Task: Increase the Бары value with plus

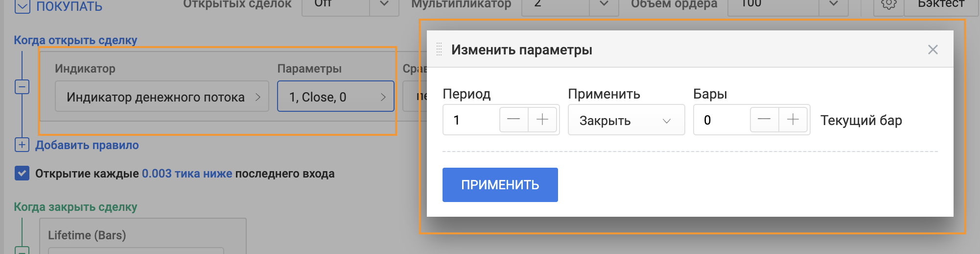Action: click(793, 120)
